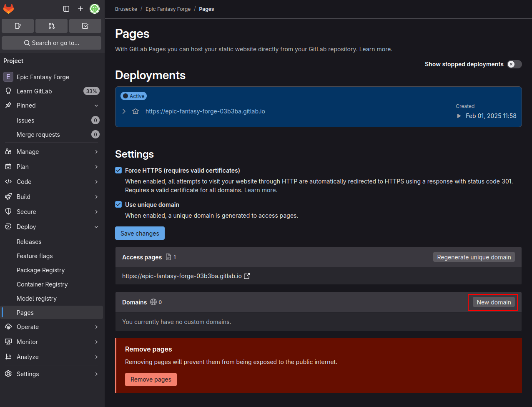Toggle Show stopped deployments switch
Screen dimensions: 532x407
[514, 64]
